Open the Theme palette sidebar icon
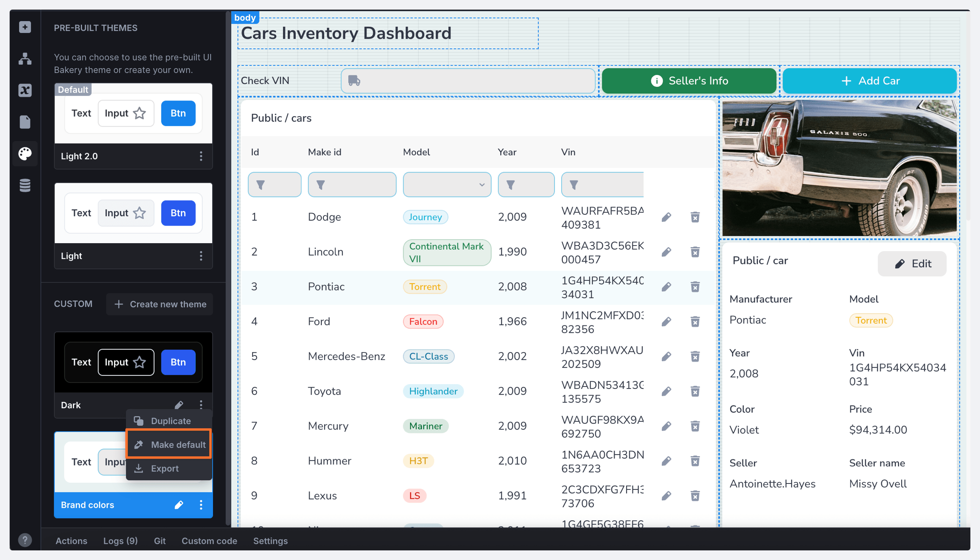Viewport: 980px width, 560px height. [x=25, y=153]
